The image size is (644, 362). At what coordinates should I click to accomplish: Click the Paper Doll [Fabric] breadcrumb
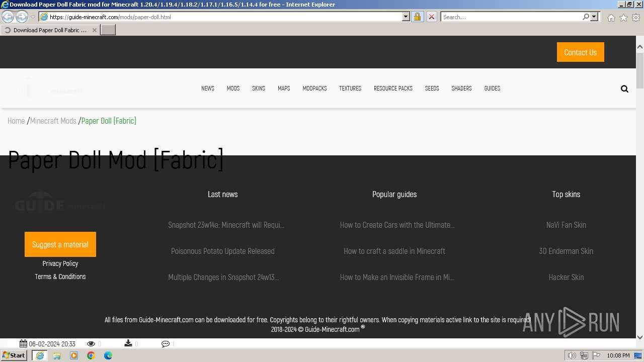109,121
